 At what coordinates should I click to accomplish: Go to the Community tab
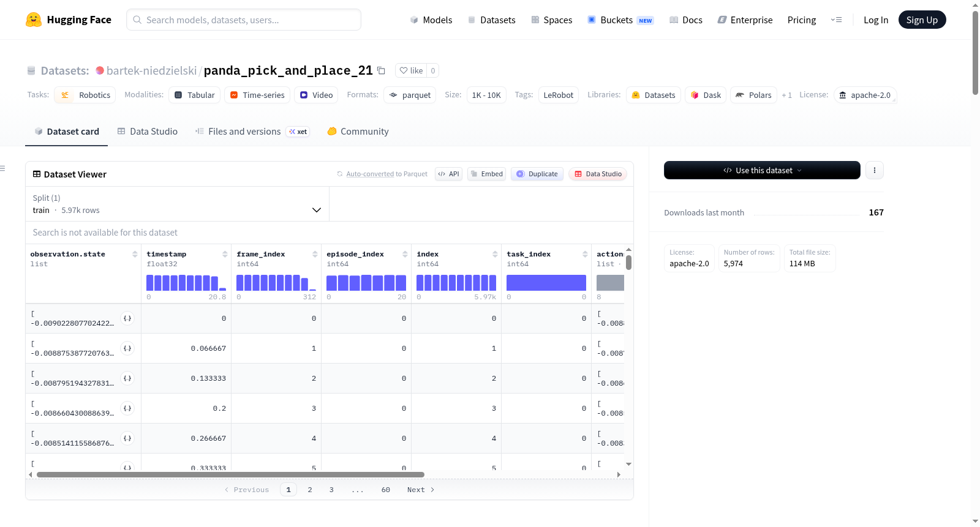tap(358, 132)
